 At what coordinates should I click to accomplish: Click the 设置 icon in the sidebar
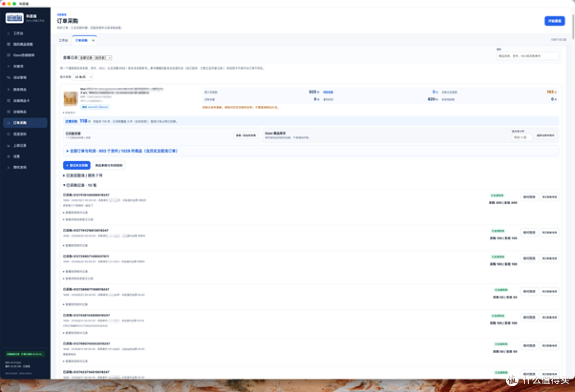click(x=9, y=156)
